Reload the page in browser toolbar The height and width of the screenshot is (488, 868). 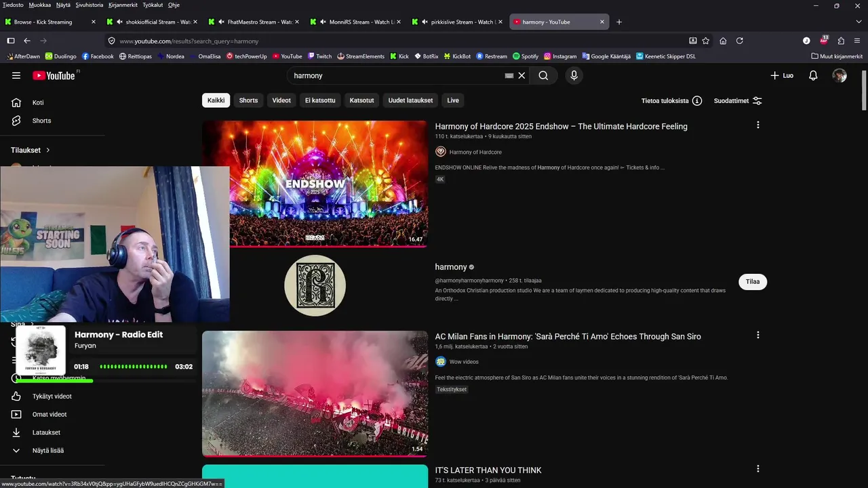click(740, 41)
